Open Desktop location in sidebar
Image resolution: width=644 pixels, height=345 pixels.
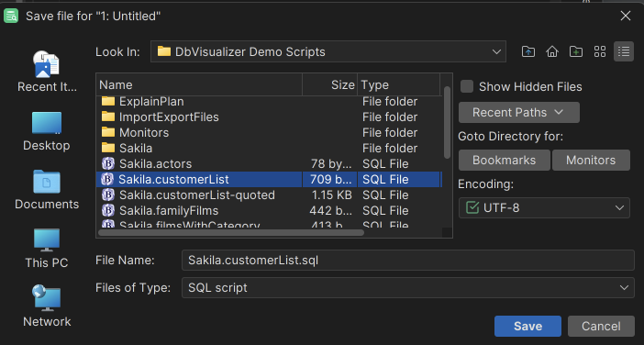[47, 131]
